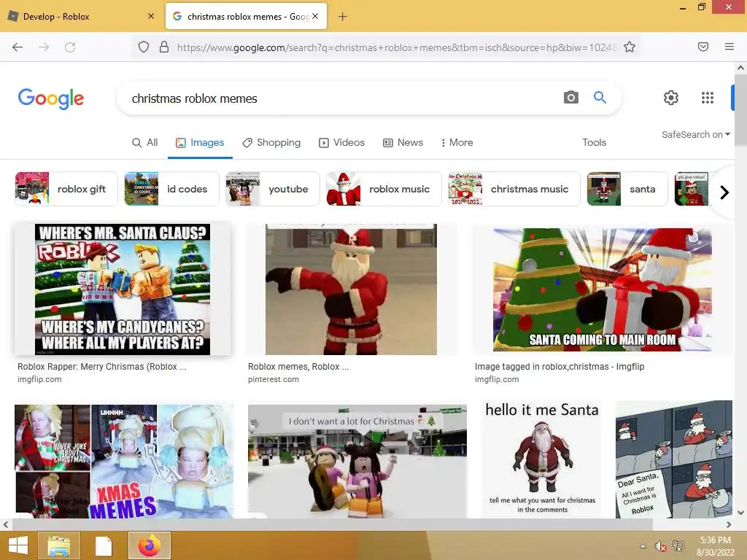Image resolution: width=747 pixels, height=560 pixels.
Task: Select the christmas roblox memes tab
Action: click(x=246, y=16)
